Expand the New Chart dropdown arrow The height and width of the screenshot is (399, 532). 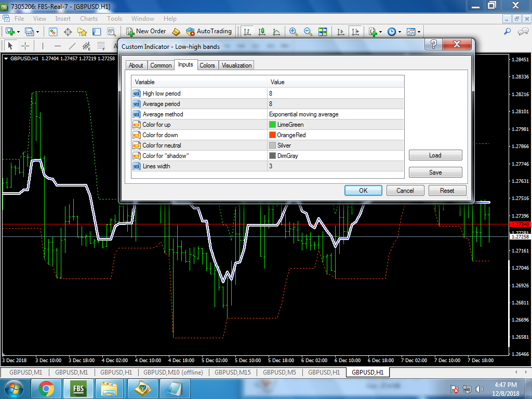[x=18, y=32]
